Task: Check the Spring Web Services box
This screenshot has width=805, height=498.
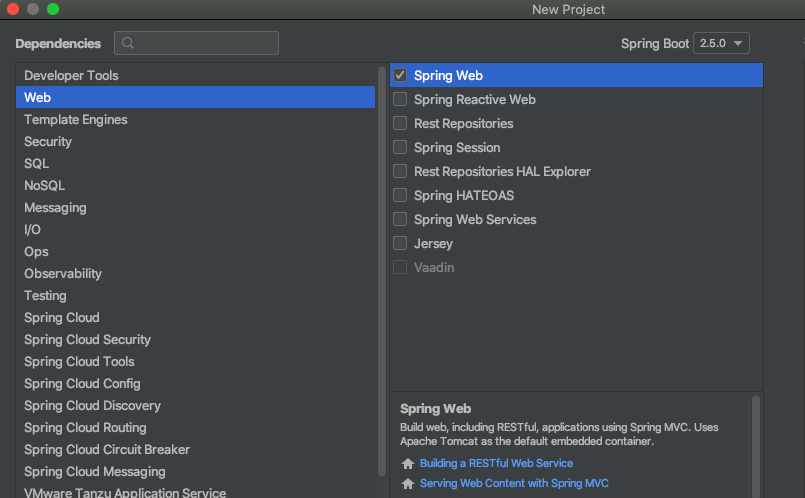Action: [400, 219]
